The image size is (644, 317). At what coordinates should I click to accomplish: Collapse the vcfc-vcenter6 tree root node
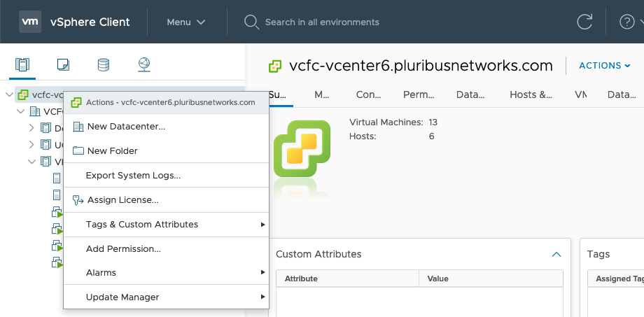[9, 95]
